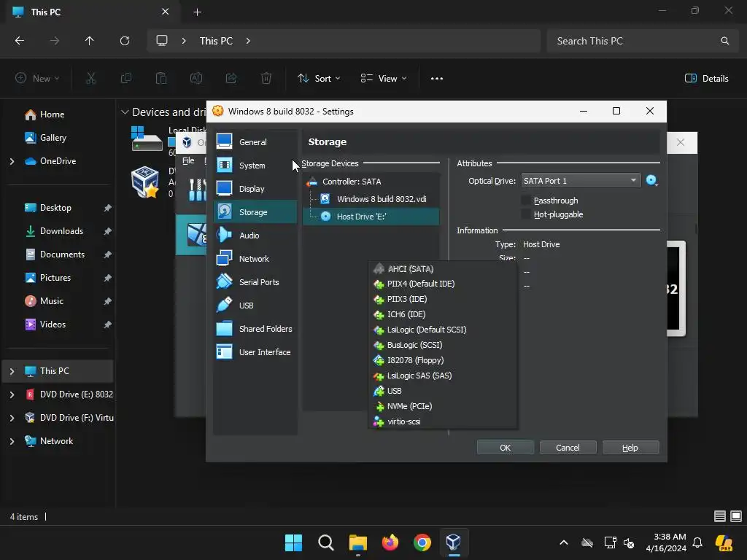Expand Network node in Explorer sidebar

12,441
